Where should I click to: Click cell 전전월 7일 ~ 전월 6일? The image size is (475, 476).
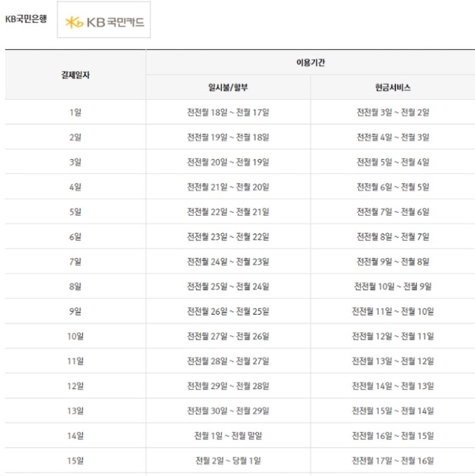[393, 212]
